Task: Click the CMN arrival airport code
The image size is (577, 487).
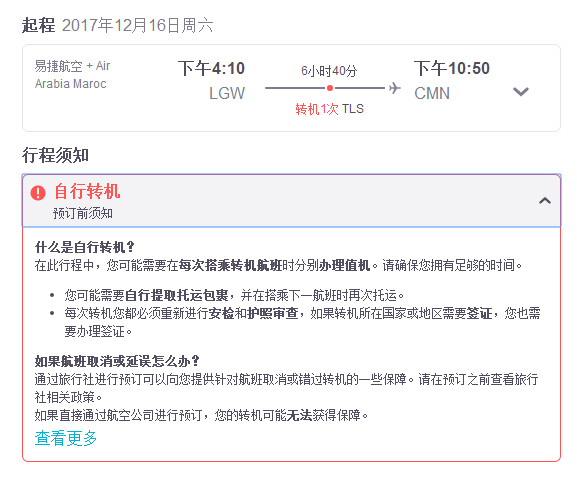Action: [432, 93]
